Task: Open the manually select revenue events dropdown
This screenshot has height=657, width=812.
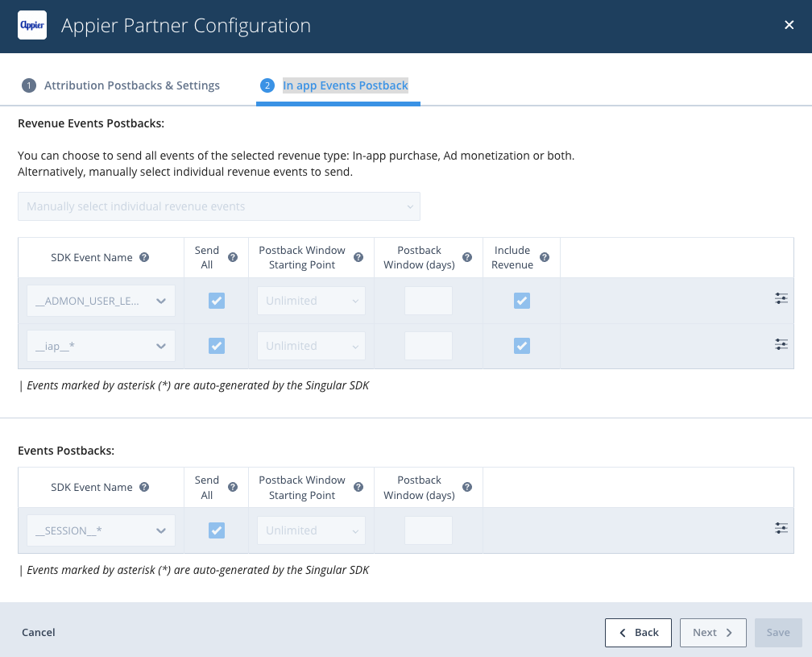Action: pos(219,206)
